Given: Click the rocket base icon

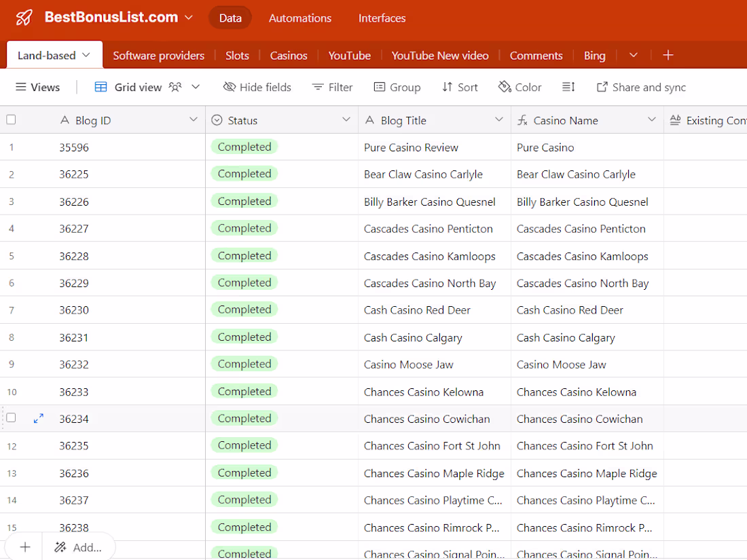Looking at the screenshot, I should point(24,18).
